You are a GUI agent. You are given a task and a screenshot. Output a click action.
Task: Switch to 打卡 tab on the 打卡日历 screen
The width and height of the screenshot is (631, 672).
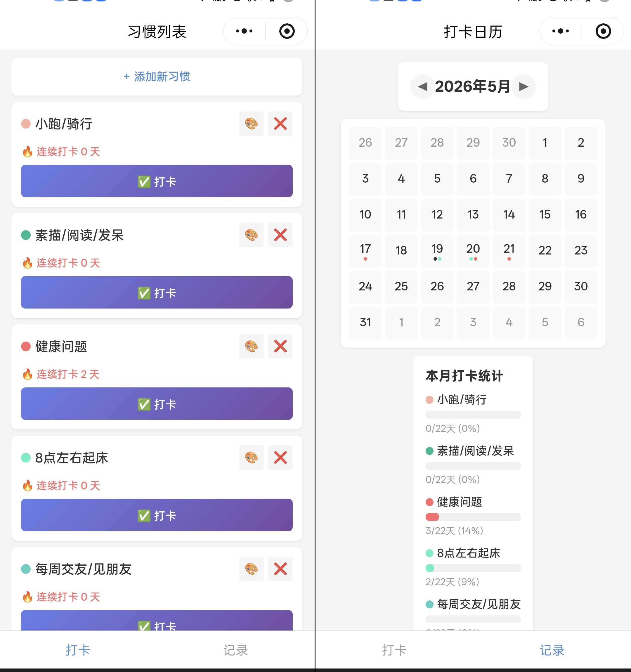tap(394, 650)
